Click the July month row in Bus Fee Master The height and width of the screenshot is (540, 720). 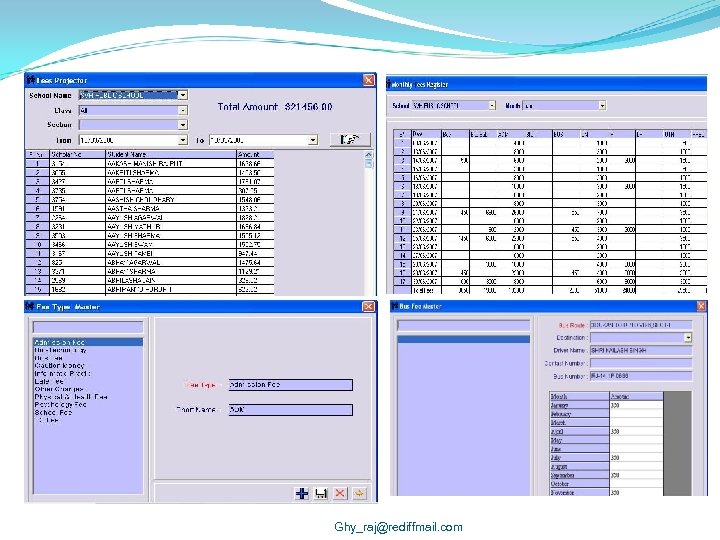606,458
